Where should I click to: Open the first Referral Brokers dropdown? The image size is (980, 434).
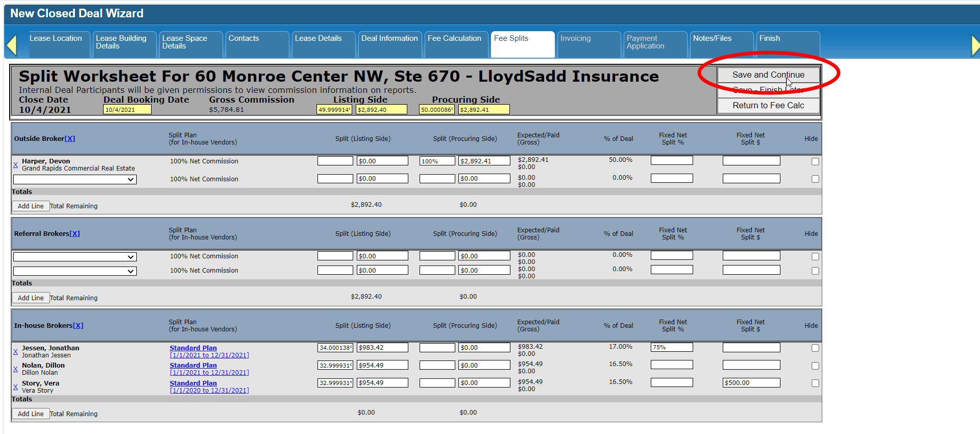pos(75,257)
